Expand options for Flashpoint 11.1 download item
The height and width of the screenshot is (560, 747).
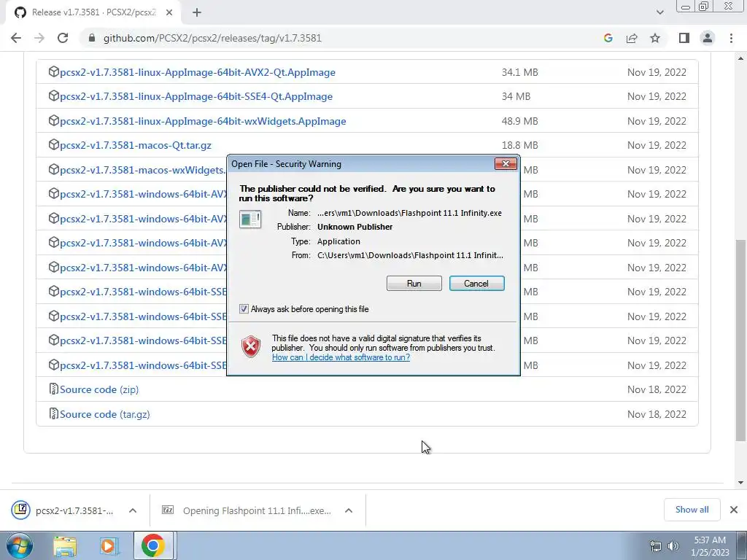tap(349, 510)
